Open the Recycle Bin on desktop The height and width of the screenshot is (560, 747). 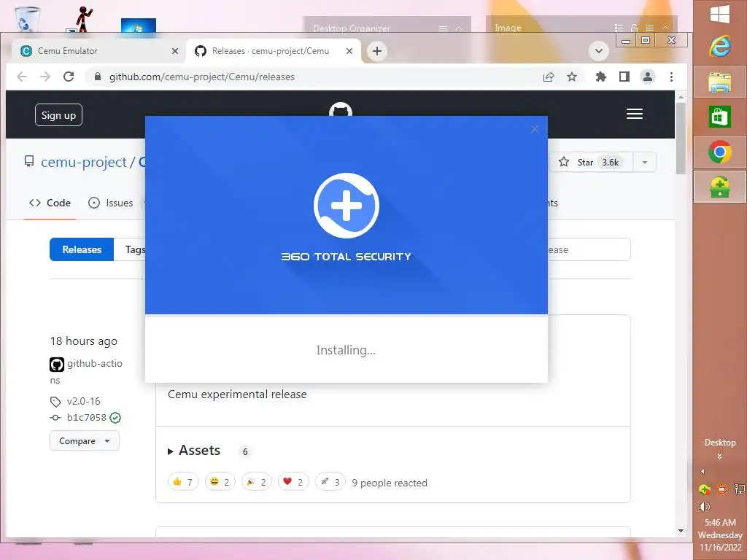[27, 19]
